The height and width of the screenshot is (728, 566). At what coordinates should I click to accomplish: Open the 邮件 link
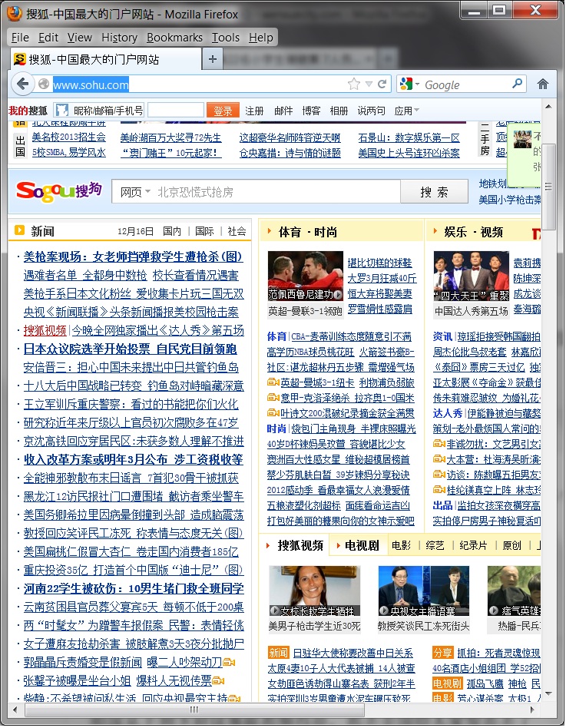(x=283, y=111)
